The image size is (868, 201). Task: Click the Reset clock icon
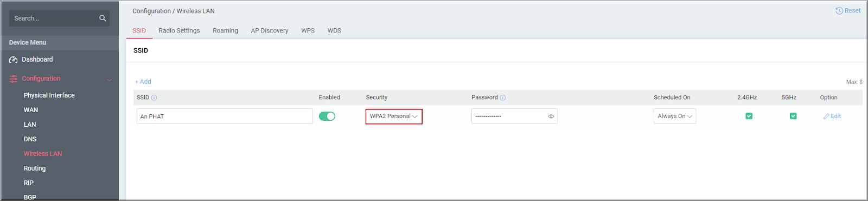pyautogui.click(x=839, y=11)
